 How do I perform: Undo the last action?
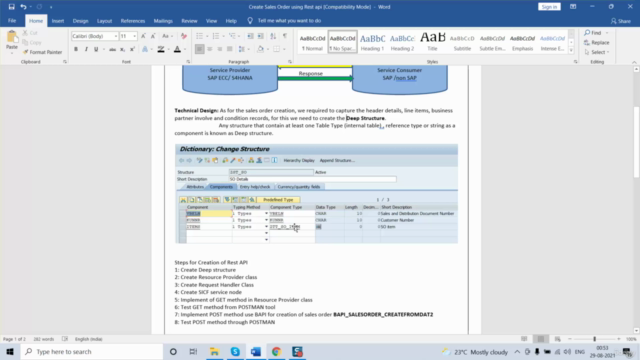[23, 7]
